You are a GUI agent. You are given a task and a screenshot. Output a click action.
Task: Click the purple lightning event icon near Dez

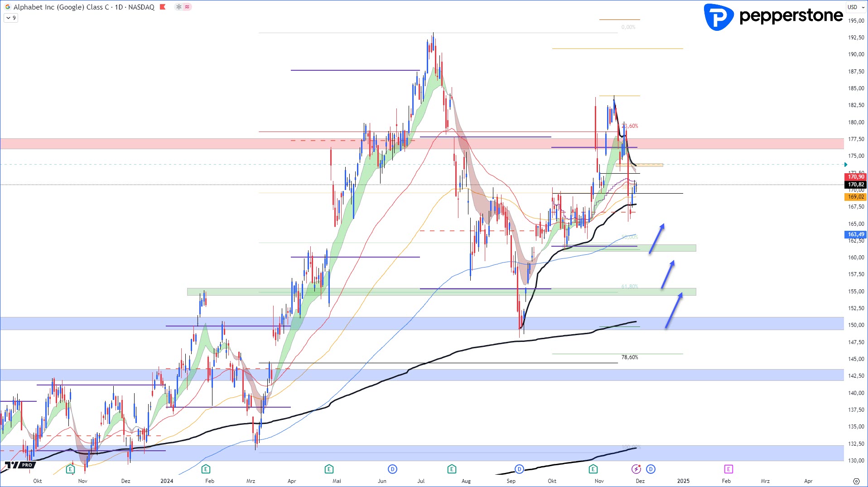(636, 469)
